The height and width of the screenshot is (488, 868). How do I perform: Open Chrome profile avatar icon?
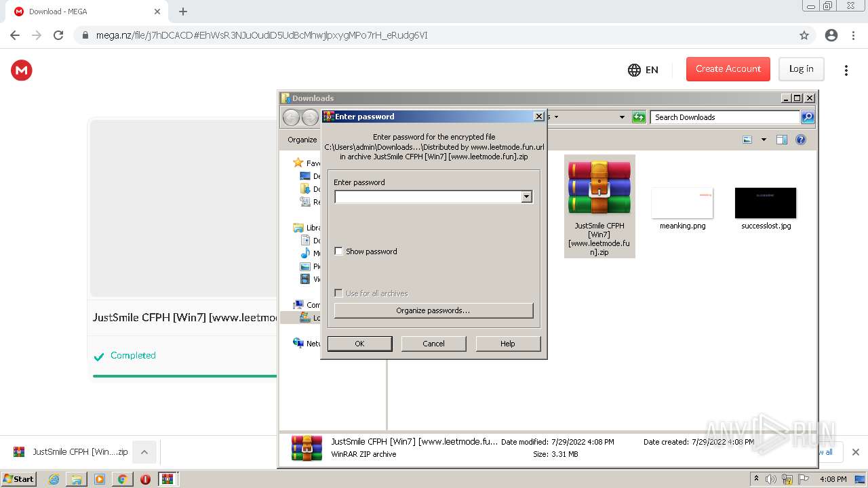[831, 35]
